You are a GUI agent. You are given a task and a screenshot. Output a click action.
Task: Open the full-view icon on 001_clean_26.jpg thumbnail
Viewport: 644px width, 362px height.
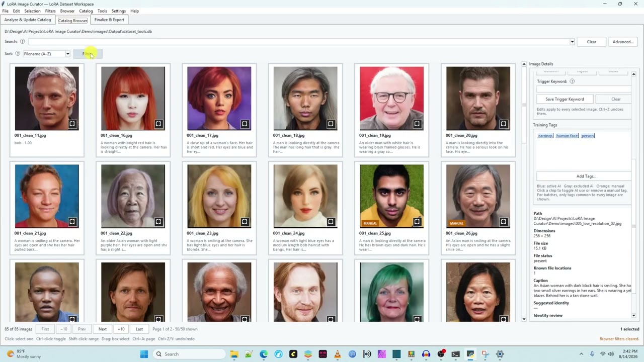coord(503,222)
